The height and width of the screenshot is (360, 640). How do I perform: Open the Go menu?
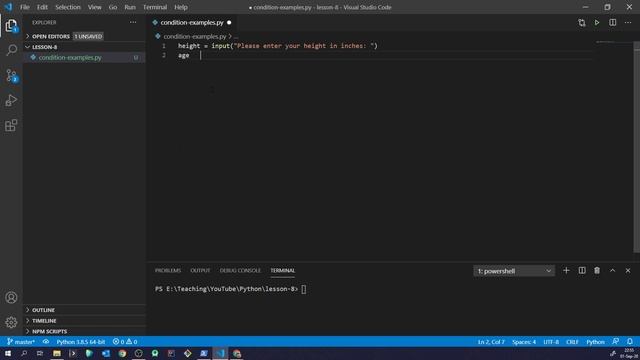tap(113, 7)
